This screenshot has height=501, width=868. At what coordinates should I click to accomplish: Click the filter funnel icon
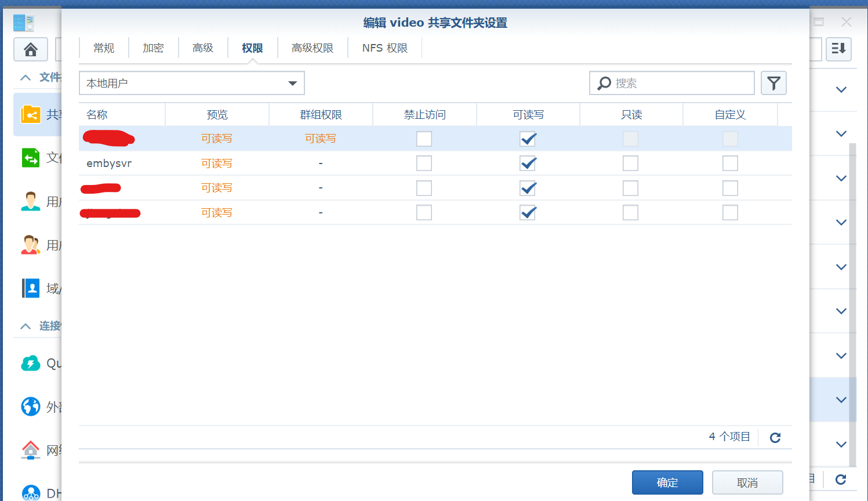click(773, 83)
